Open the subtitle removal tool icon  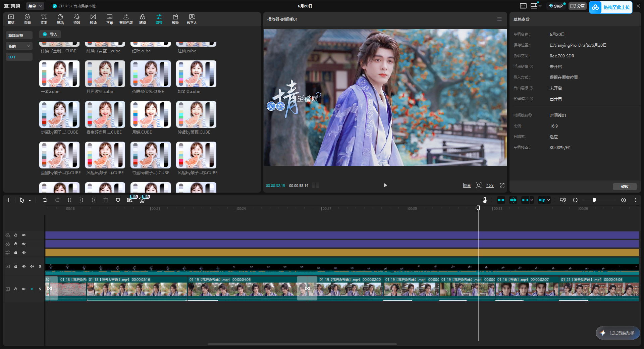pos(130,200)
